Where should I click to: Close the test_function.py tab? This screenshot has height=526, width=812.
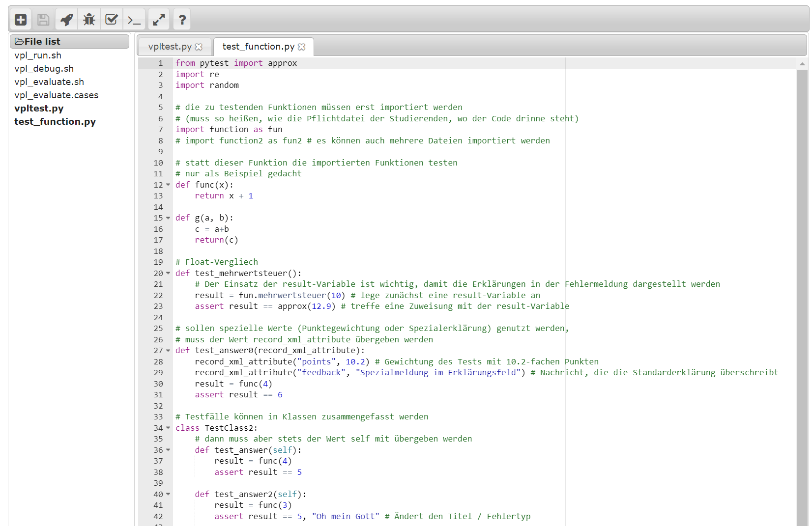[301, 47]
